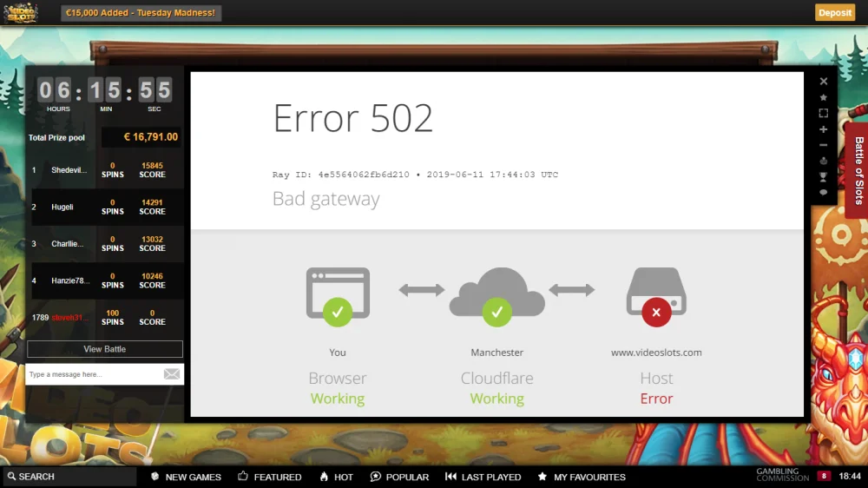Image resolution: width=868 pixels, height=488 pixels.
Task: Click the Browser status icon
Action: [x=338, y=296]
